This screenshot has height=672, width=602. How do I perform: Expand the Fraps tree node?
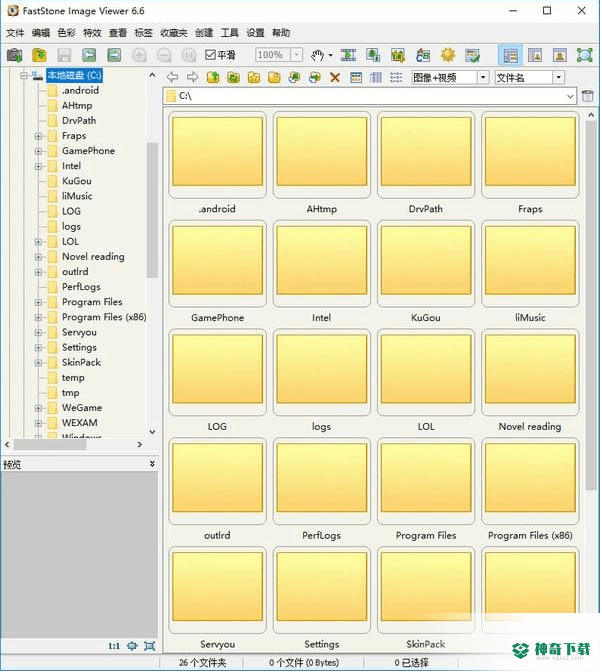click(x=38, y=136)
